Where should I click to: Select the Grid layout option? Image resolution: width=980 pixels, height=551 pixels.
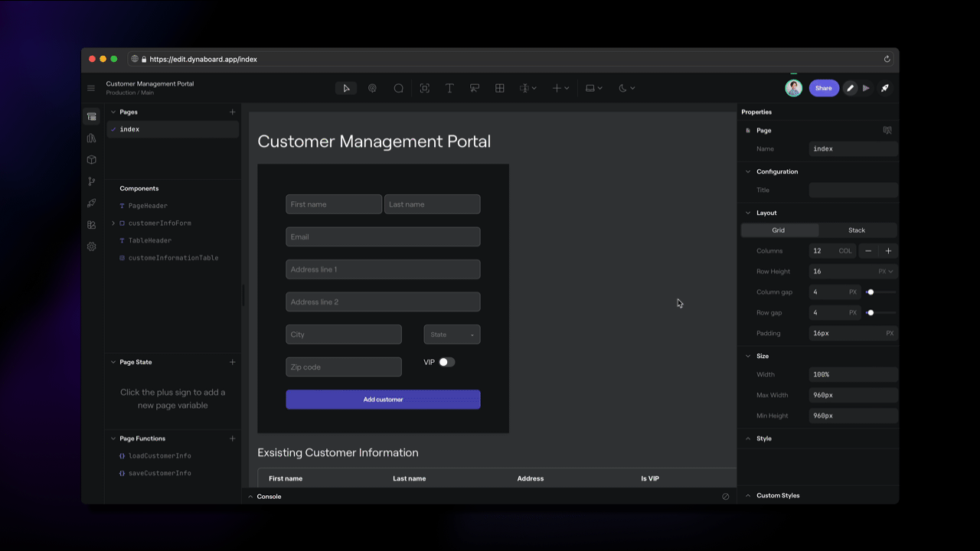pyautogui.click(x=779, y=230)
